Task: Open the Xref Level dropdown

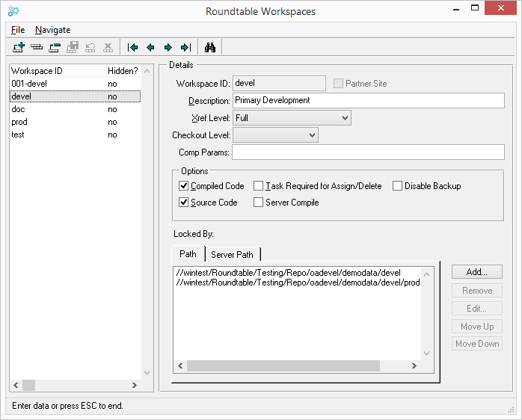Action: click(x=292, y=118)
